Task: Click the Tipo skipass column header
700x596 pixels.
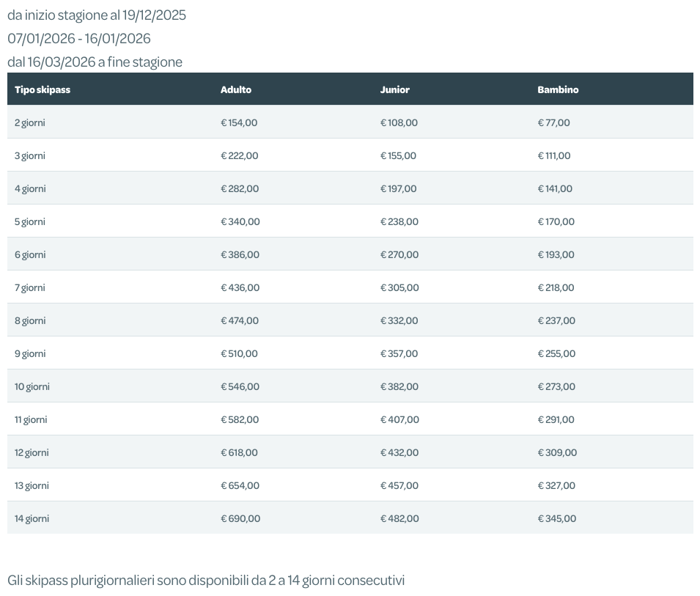Action: pyautogui.click(x=43, y=89)
